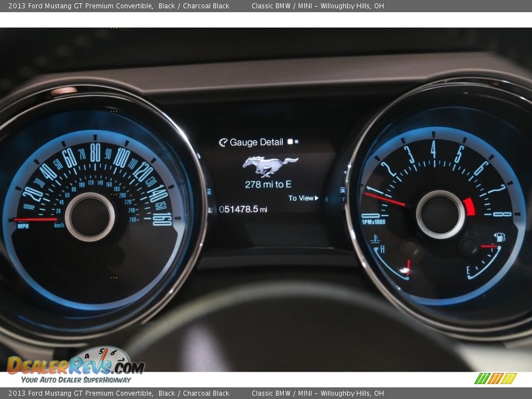The height and width of the screenshot is (399, 532).
Task: Click the 4 mark on tachometer
Action: click(433, 149)
